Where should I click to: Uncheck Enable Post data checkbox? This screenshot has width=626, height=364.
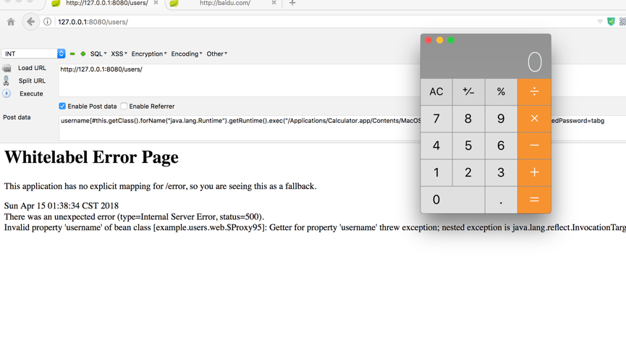(x=62, y=106)
